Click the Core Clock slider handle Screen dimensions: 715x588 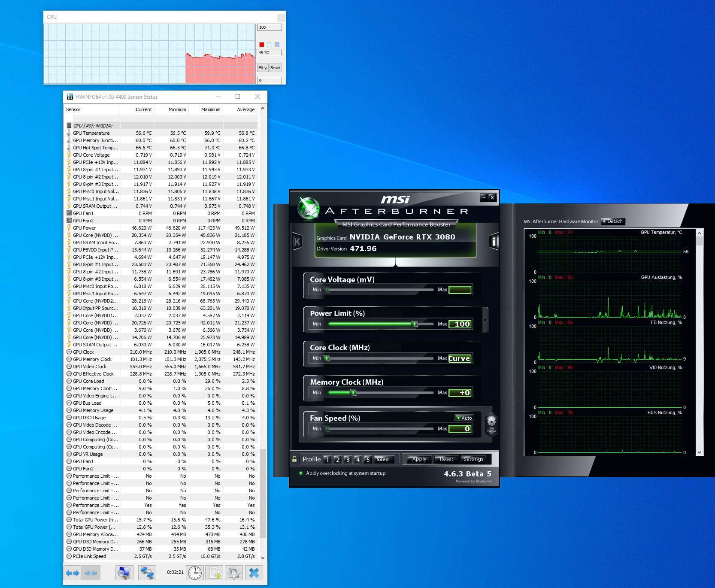327,358
